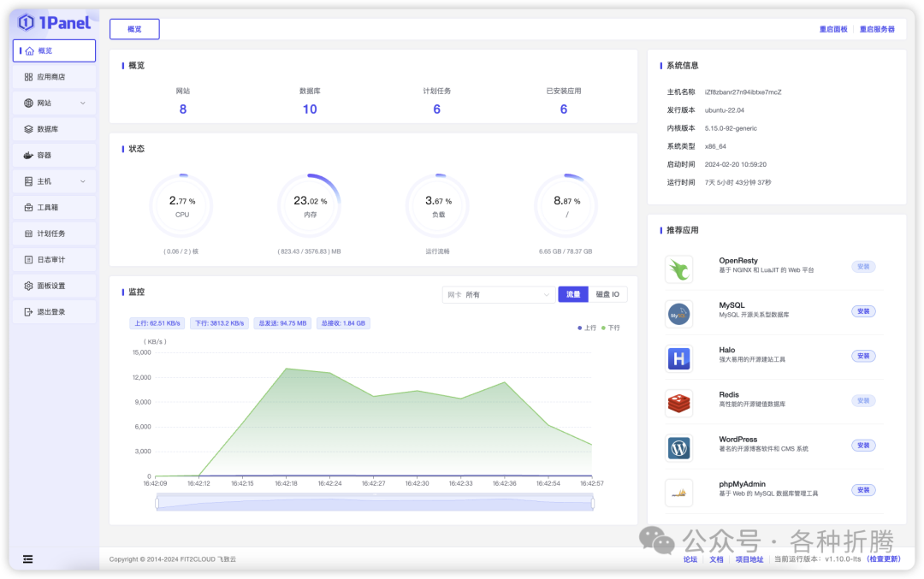Image resolution: width=924 pixels, height=579 pixels.
Task: Click the OpenResty 安装 button
Action: [863, 267]
